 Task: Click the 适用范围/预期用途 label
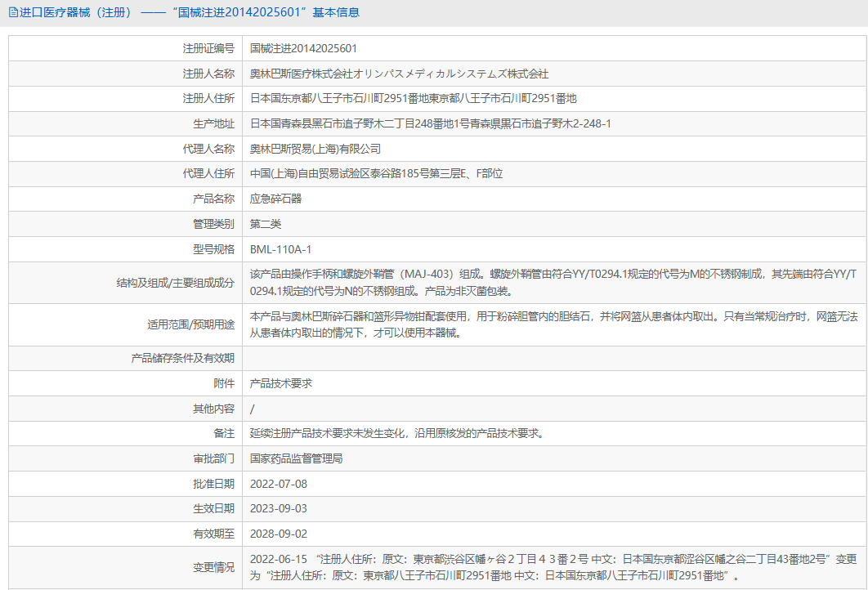191,324
